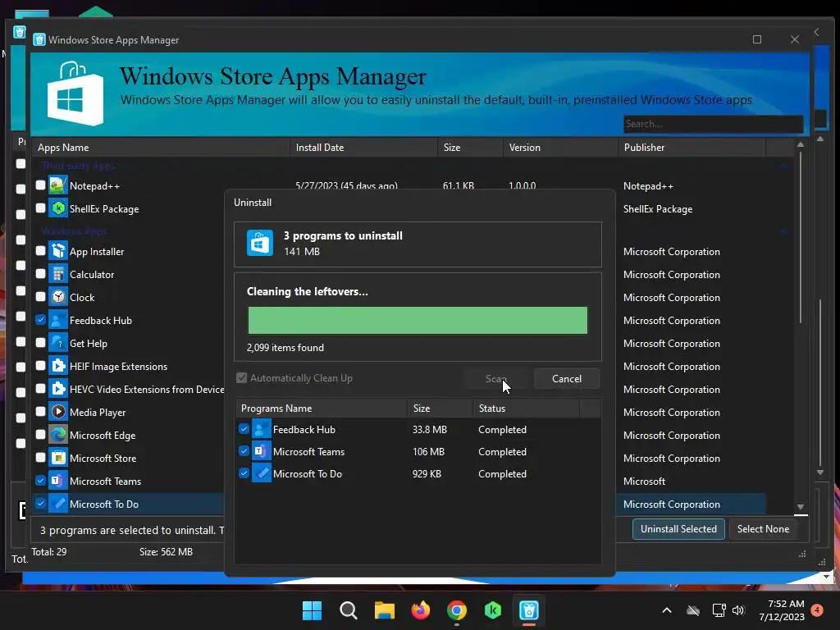Uncheck Microsoft To Do in Programs Name list
840x630 pixels.
[244, 473]
